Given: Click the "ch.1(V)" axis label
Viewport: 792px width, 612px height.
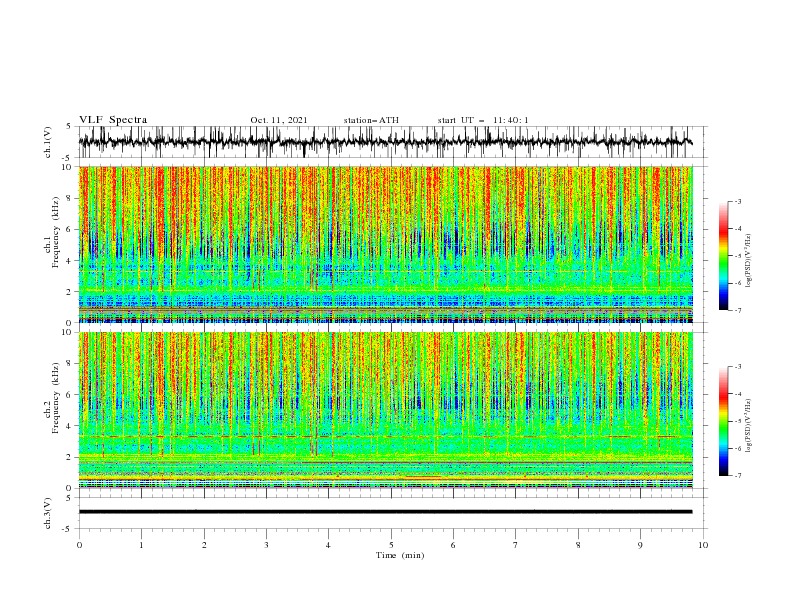Looking at the screenshot, I should (48, 142).
